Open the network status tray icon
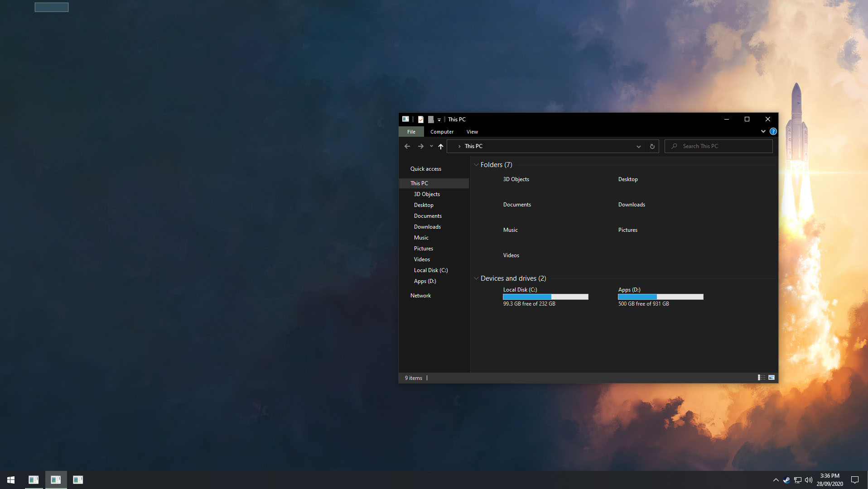Viewport: 868px width, 489px height. [798, 480]
